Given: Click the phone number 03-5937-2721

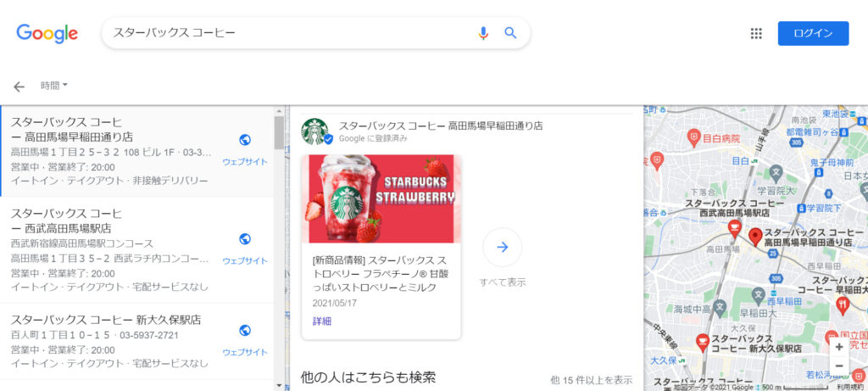Looking at the screenshot, I should (149, 335).
